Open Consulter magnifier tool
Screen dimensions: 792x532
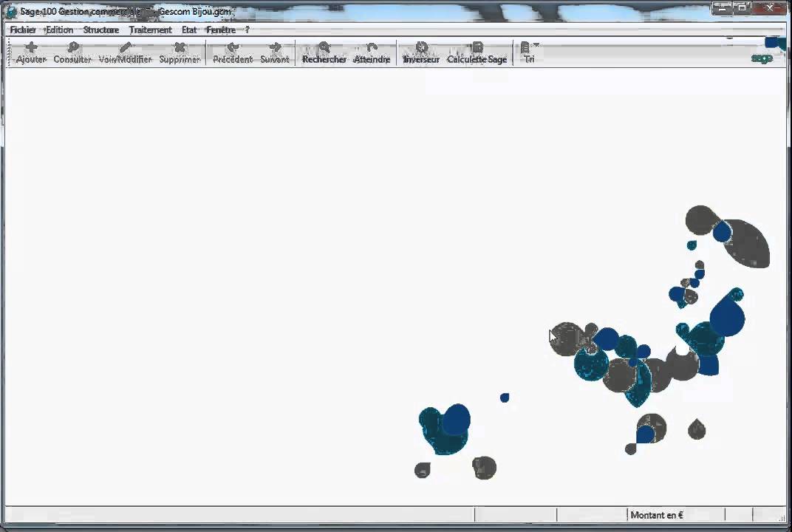click(x=72, y=52)
